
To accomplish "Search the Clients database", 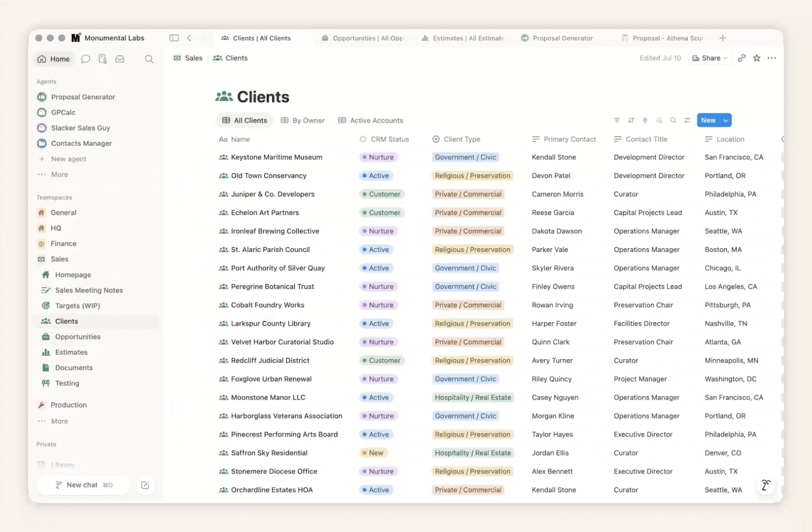I will [x=673, y=120].
